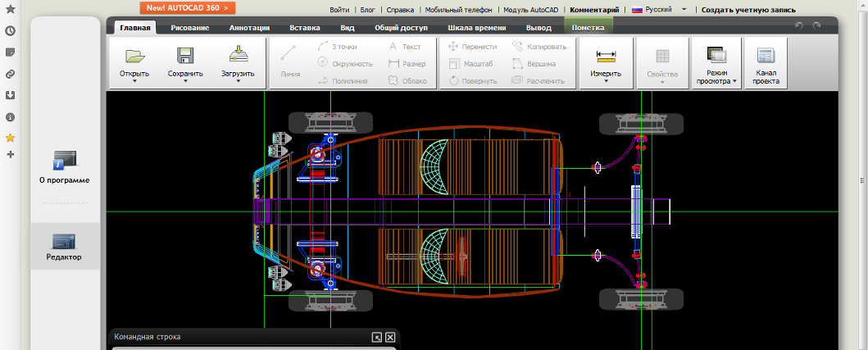Switch to the Главная tab
Image resolution: width=868 pixels, height=350 pixels.
[135, 28]
